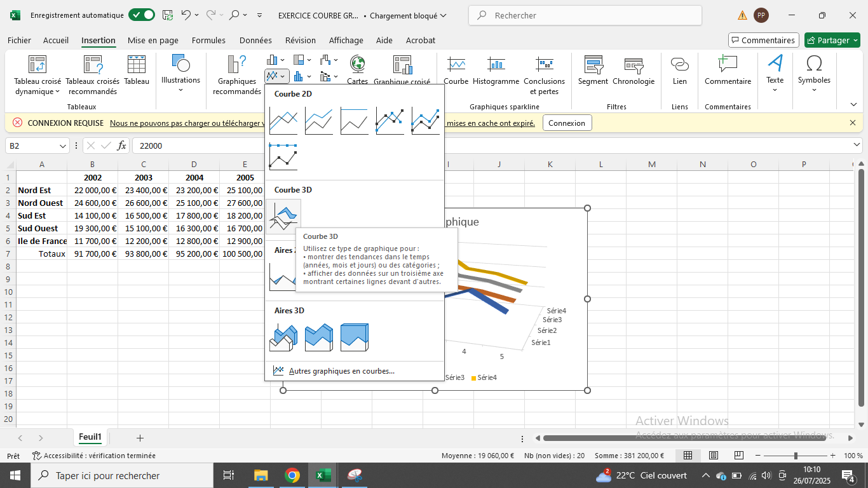
Task: Click the zoom in plus button
Action: click(833, 456)
